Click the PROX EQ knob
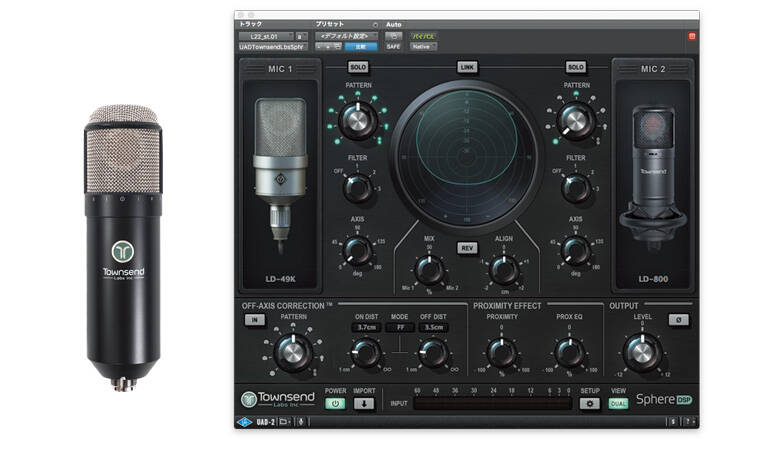The height and width of the screenshot is (452, 768). 570,353
